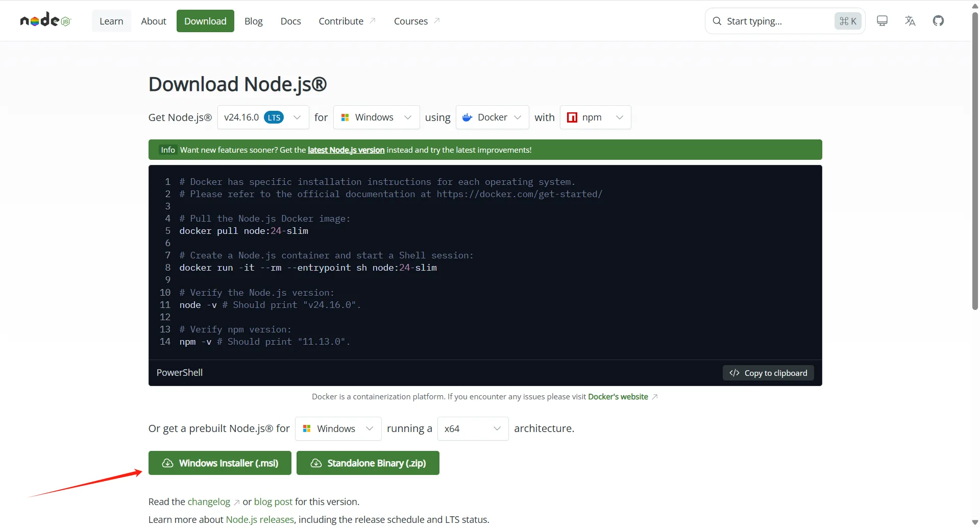The height and width of the screenshot is (527, 980).
Task: Go to the Blog nav item
Action: tap(253, 21)
